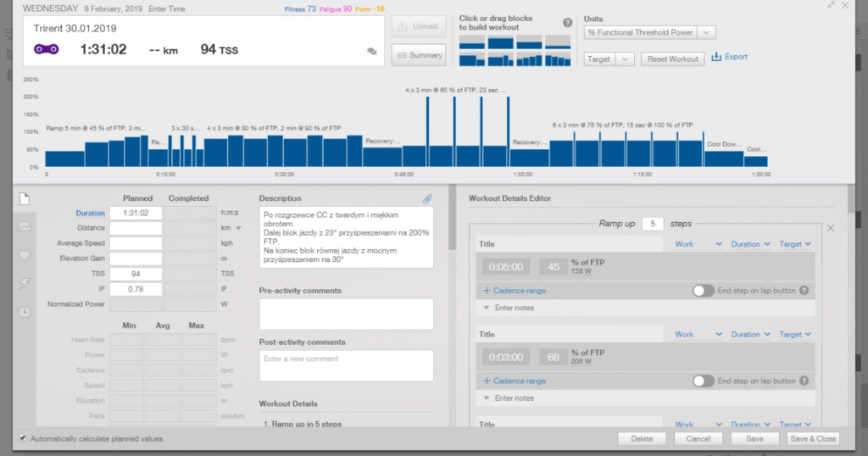Open the Target dropdown under Units

(609, 58)
